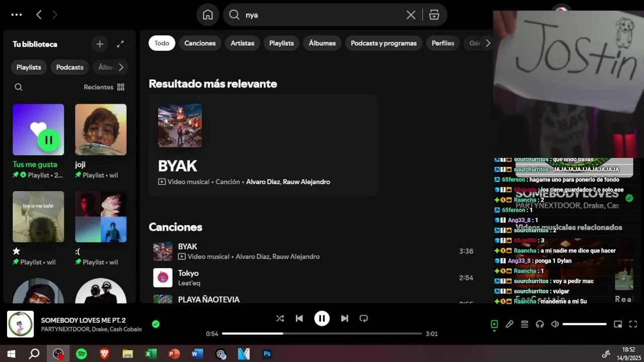Viewport: 644px width, 362px height.
Task: Open Spotify from the taskbar
Action: coord(82,354)
